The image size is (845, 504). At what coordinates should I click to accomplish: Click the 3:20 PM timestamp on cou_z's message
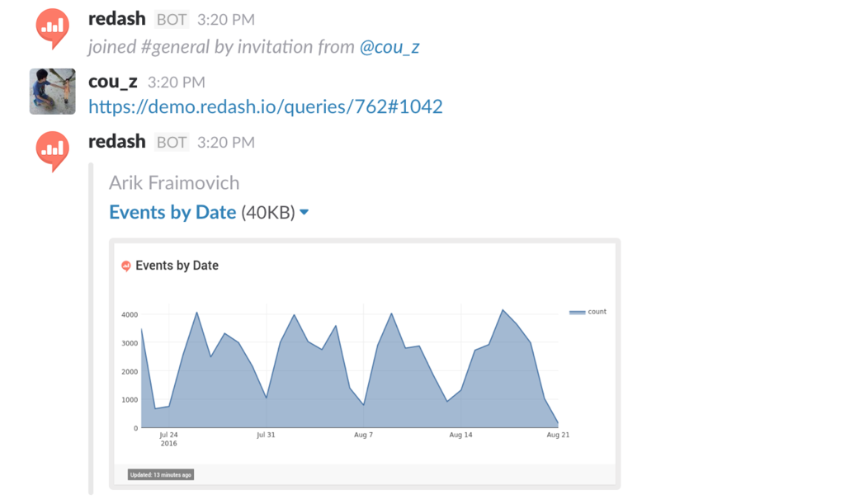(x=177, y=82)
